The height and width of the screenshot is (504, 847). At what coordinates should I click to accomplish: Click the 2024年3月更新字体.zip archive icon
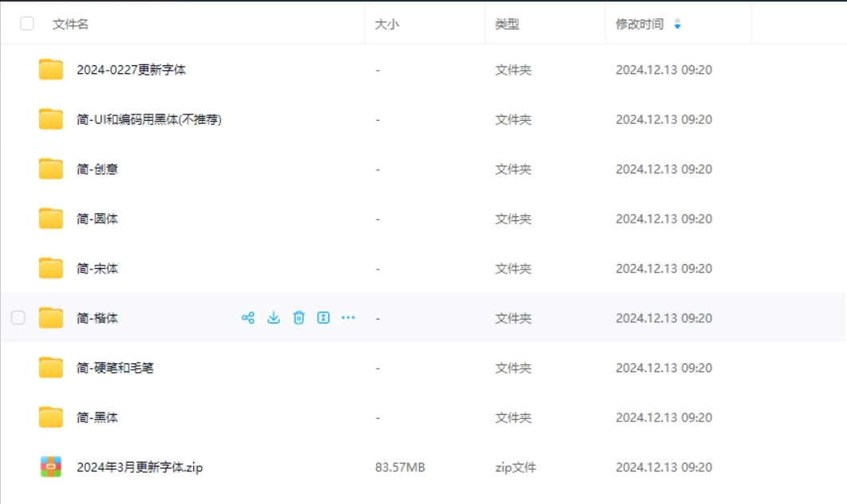(x=51, y=467)
